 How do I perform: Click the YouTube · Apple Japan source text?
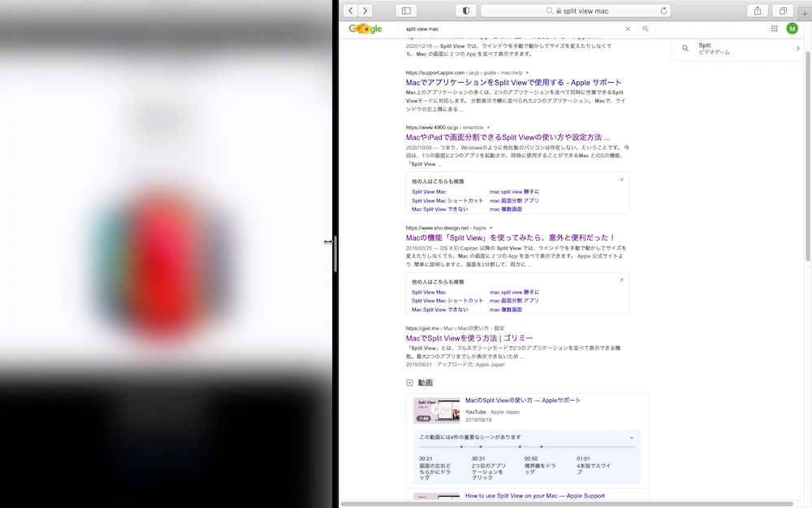pyautogui.click(x=493, y=412)
